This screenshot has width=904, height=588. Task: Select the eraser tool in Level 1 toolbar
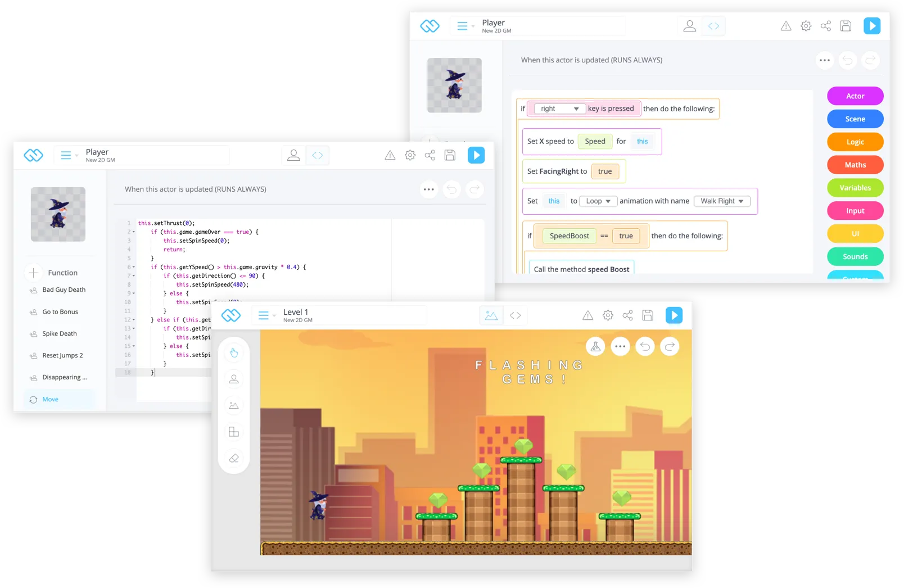tap(233, 458)
